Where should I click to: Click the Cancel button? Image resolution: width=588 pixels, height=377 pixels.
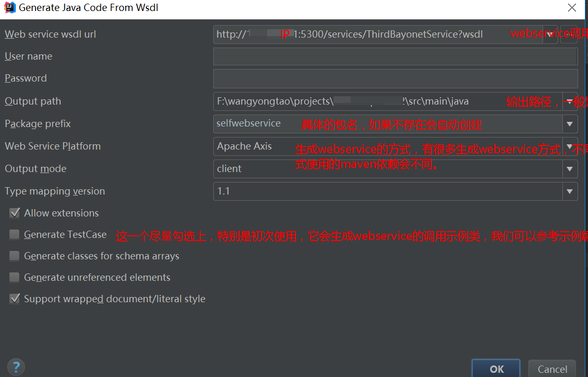coord(552,369)
